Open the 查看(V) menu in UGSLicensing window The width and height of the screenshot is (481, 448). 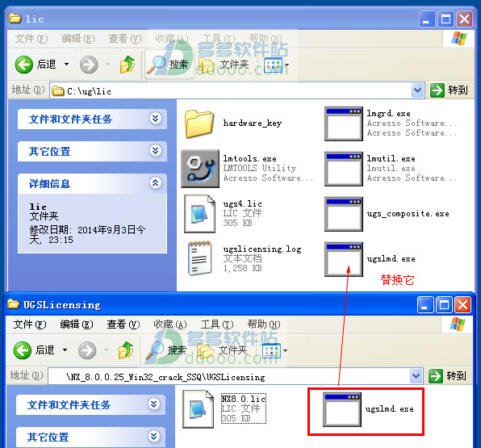(x=123, y=324)
